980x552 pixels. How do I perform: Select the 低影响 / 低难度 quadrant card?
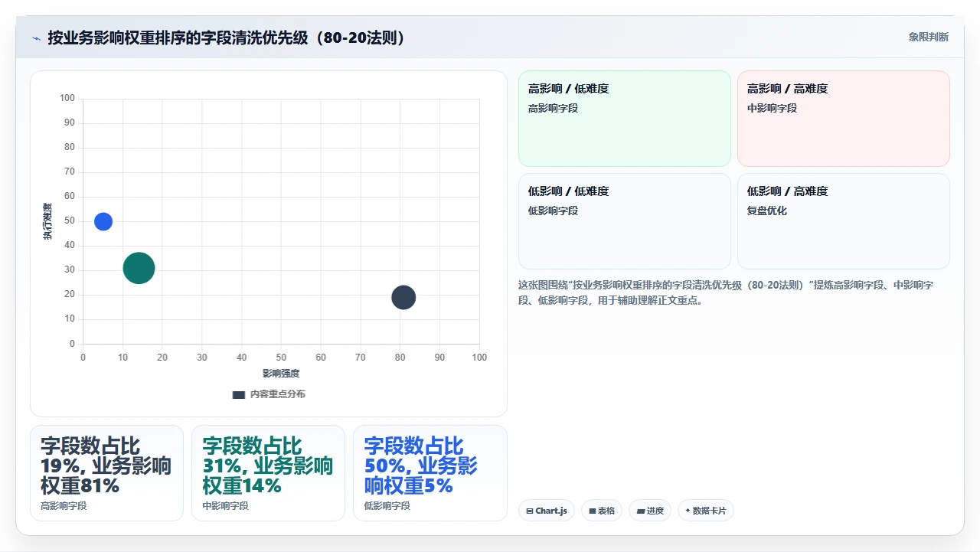625,221
